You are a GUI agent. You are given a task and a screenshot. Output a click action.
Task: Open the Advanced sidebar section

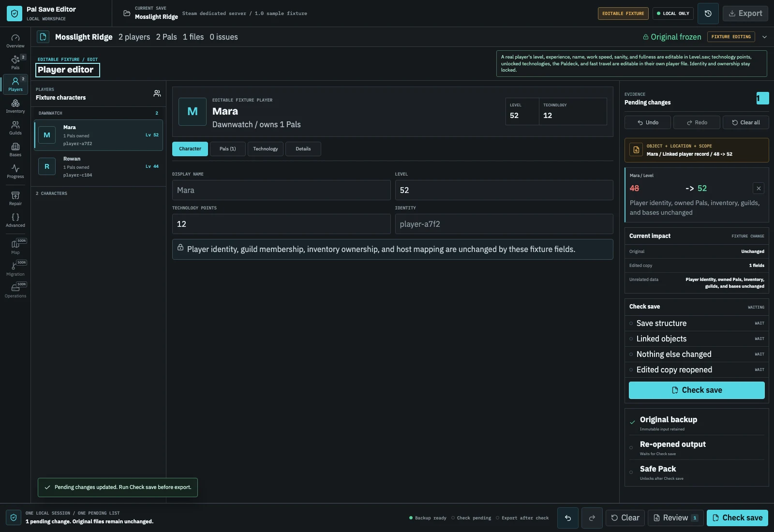[x=15, y=221]
